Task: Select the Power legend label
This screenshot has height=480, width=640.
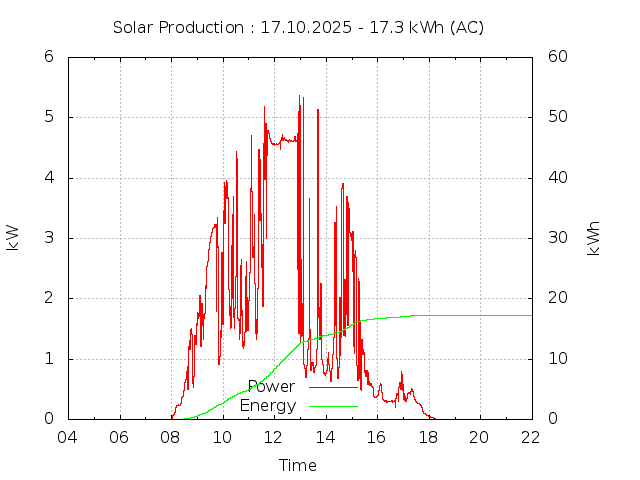Action: coord(271,387)
